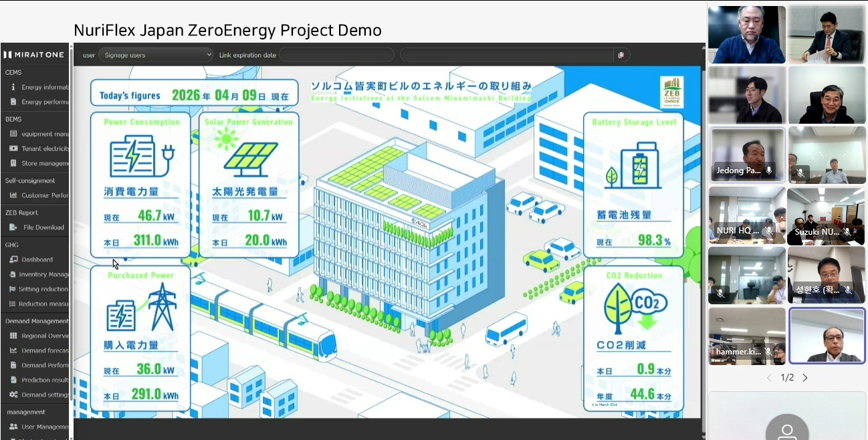868x440 pixels.
Task: Toggle hammer.ki... muted microphone icon
Action: pos(769,352)
